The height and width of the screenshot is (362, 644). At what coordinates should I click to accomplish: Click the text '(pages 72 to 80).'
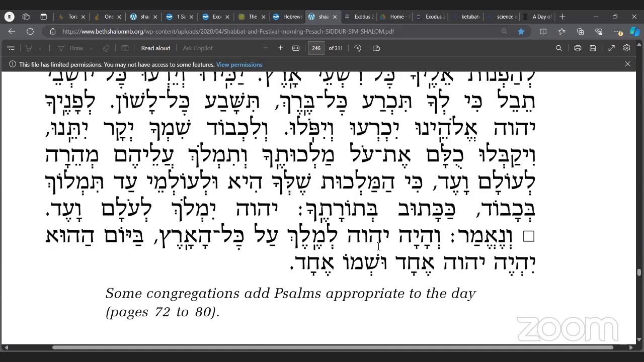[163, 312]
